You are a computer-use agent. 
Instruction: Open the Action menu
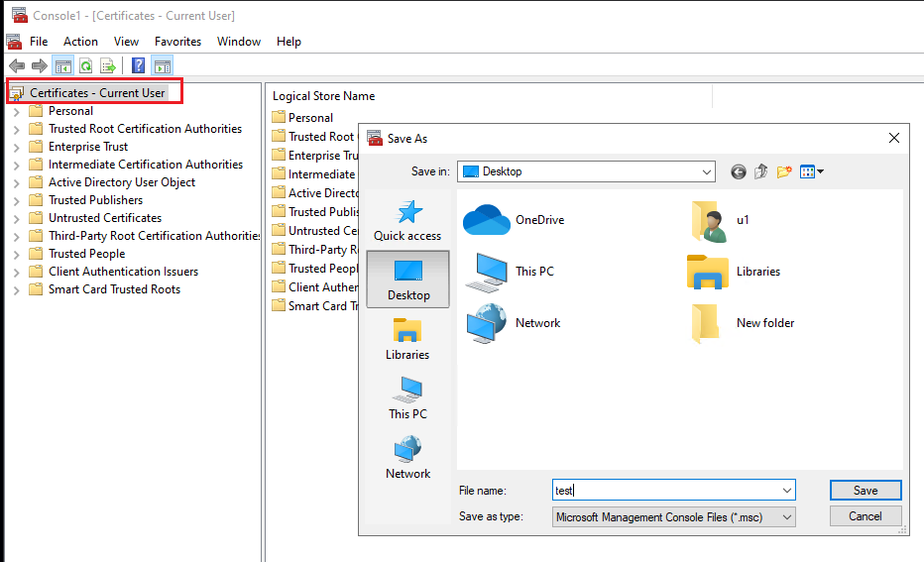coord(80,42)
